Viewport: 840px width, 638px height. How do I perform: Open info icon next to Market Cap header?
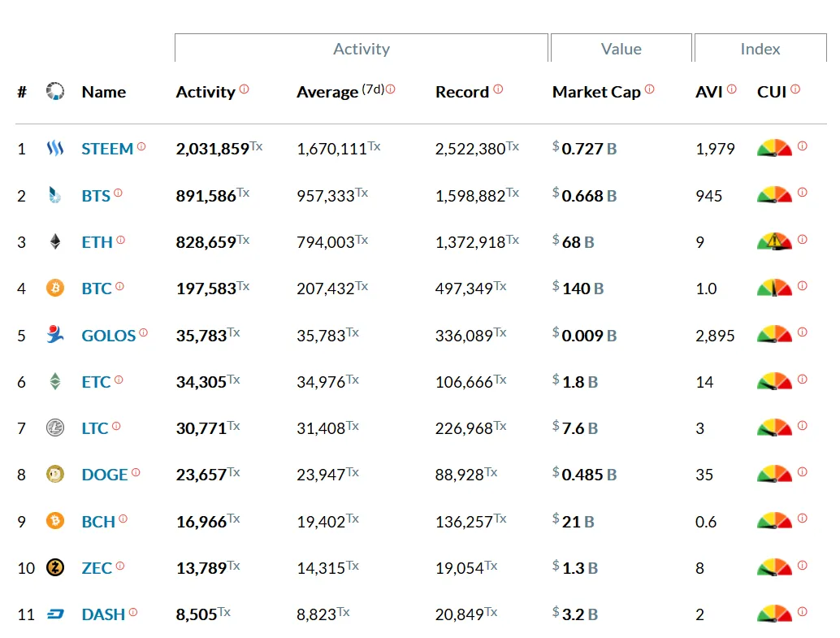(x=649, y=89)
